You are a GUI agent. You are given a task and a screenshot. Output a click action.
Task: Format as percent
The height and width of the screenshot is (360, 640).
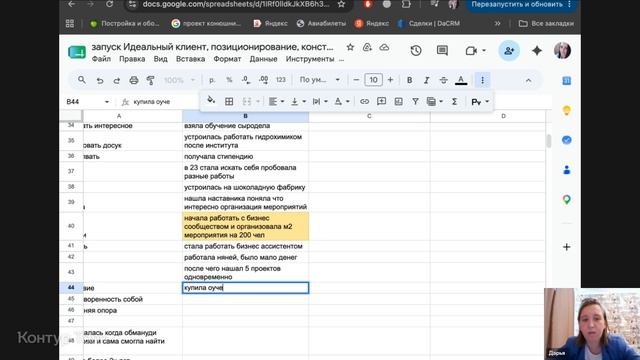click(229, 80)
